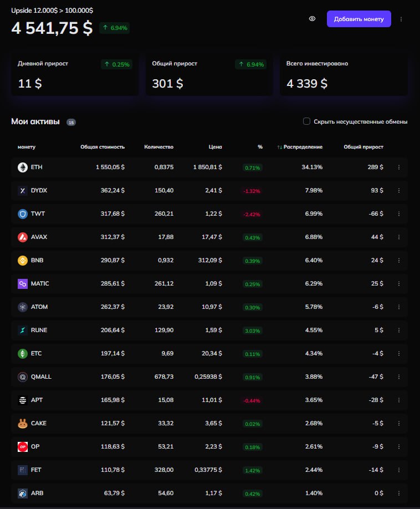Open the three-dot menu for ARB row
This screenshot has height=509, width=420.
pyautogui.click(x=398, y=493)
